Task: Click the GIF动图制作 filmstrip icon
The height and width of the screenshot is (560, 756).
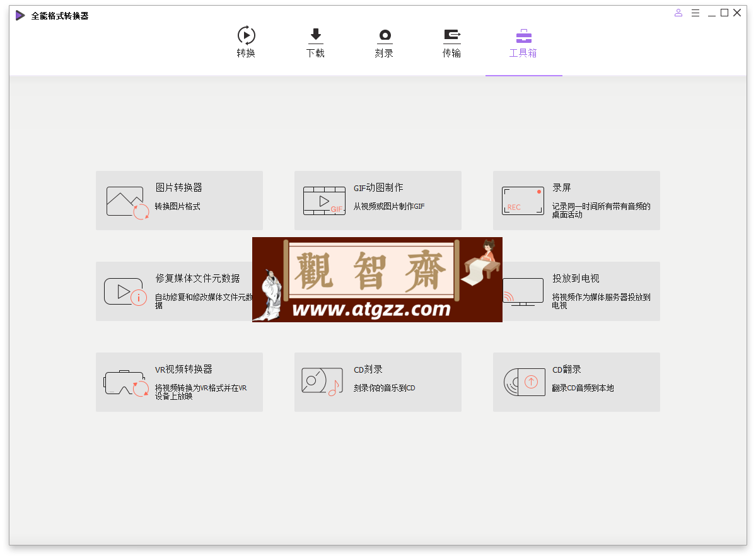Action: (324, 201)
